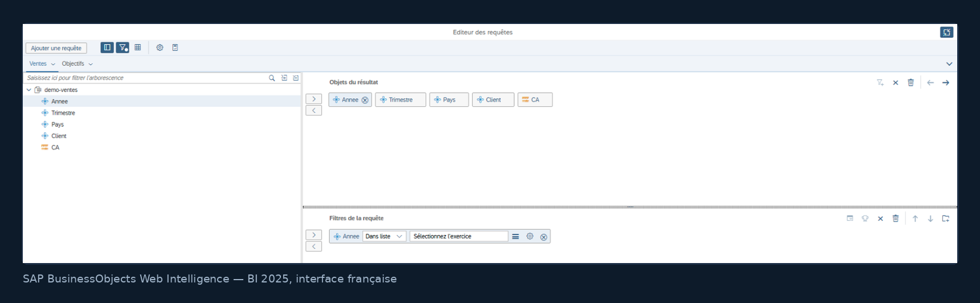The height and width of the screenshot is (303, 980).
Task: Remove the Annee query filter
Action: point(544,237)
